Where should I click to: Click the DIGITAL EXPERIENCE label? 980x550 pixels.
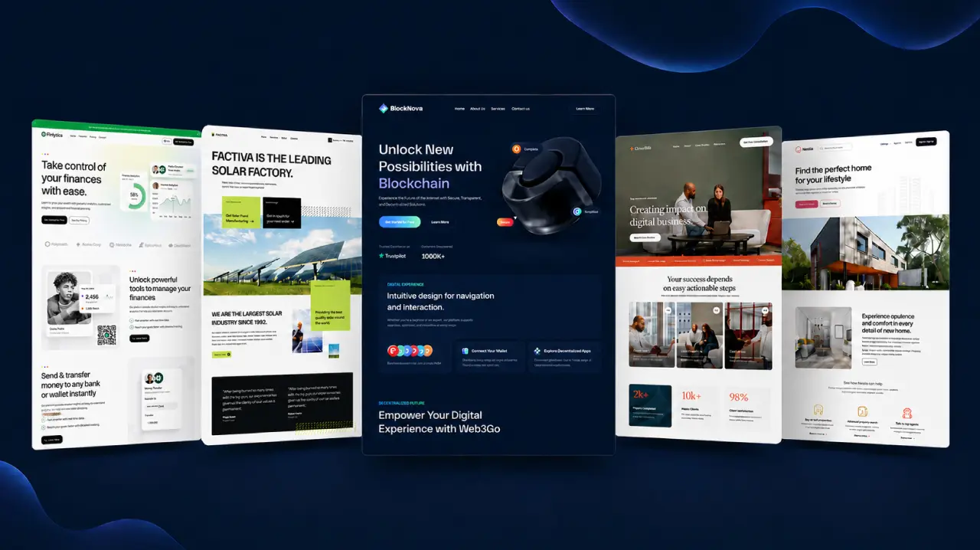(x=405, y=284)
